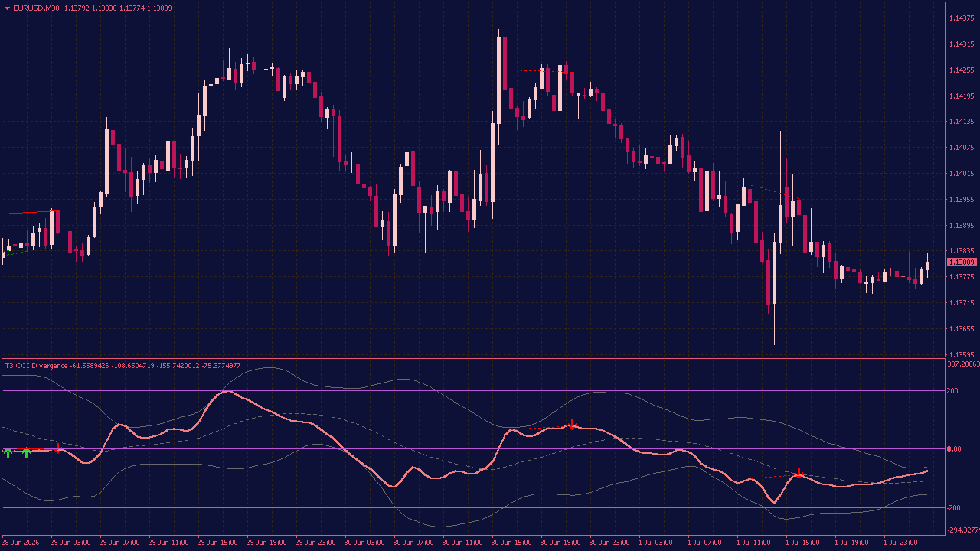Viewport: 980px width, 551px height.
Task: Click the 30 Jun 03:00 time label
Action: 364,542
